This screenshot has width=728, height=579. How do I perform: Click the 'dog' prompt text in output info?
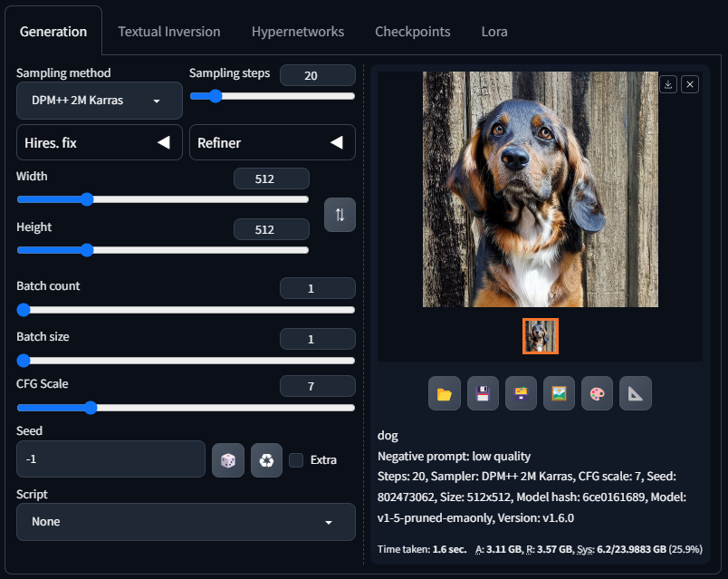(388, 436)
